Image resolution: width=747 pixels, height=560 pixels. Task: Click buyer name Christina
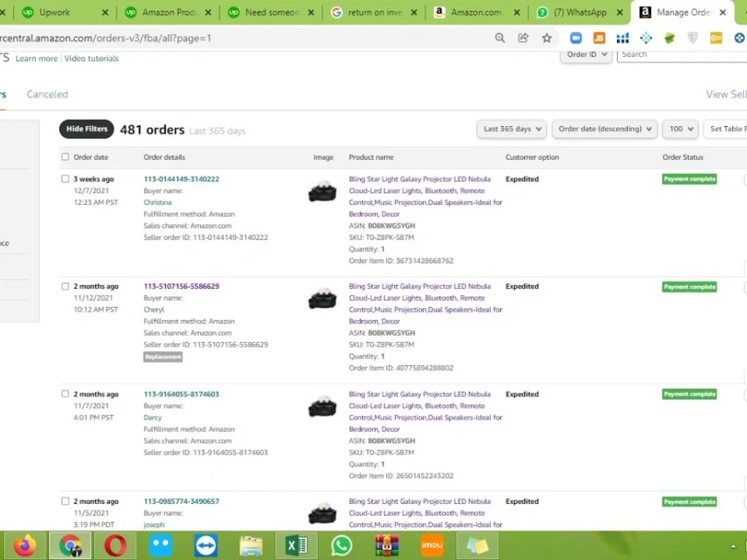(158, 202)
